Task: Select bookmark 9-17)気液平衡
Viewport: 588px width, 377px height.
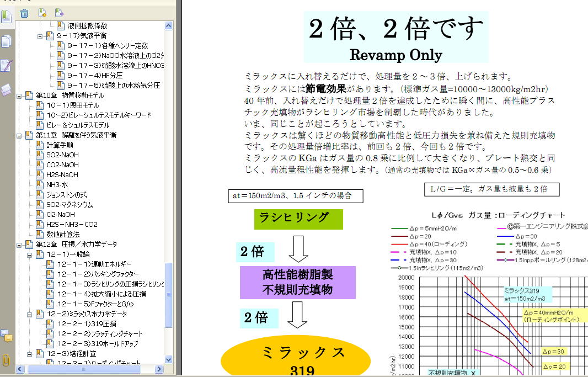Action: pos(82,36)
